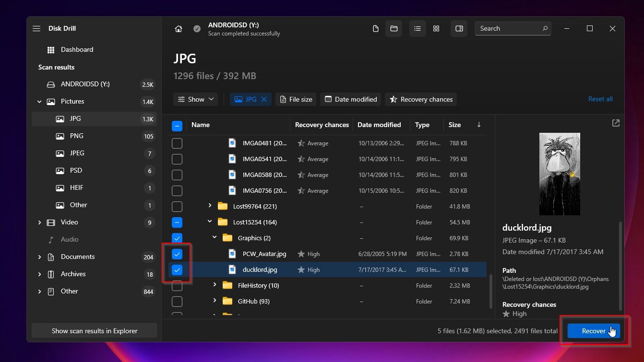The width and height of the screenshot is (644, 362).
Task: Open the Recovery chances filter
Action: tap(421, 99)
